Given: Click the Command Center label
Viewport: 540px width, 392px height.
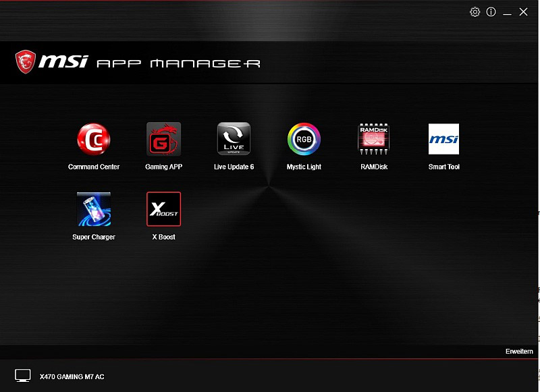Looking at the screenshot, I should (x=94, y=167).
